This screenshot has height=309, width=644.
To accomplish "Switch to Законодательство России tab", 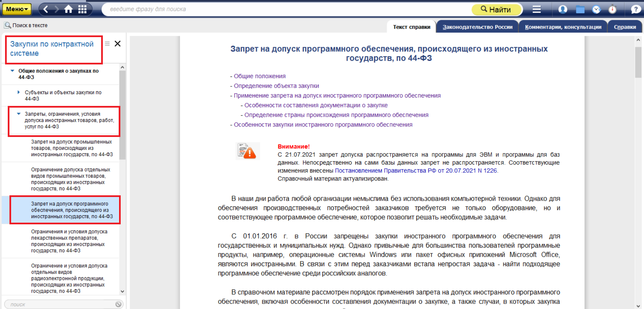I will pos(477,27).
